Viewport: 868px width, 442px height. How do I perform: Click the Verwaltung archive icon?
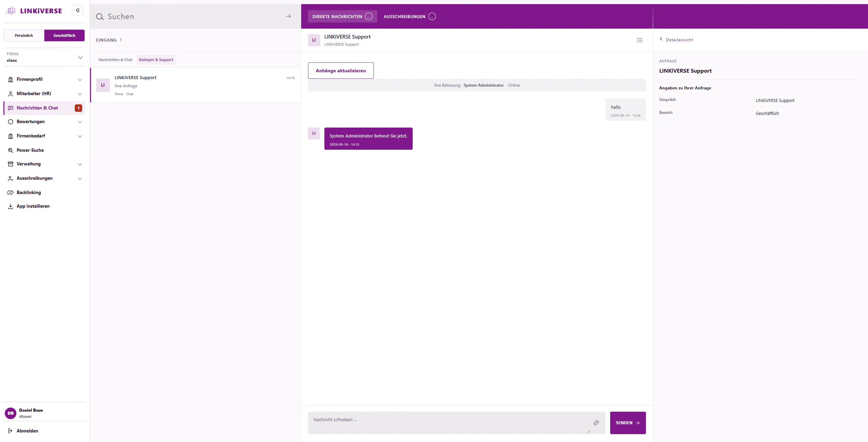[x=11, y=164]
